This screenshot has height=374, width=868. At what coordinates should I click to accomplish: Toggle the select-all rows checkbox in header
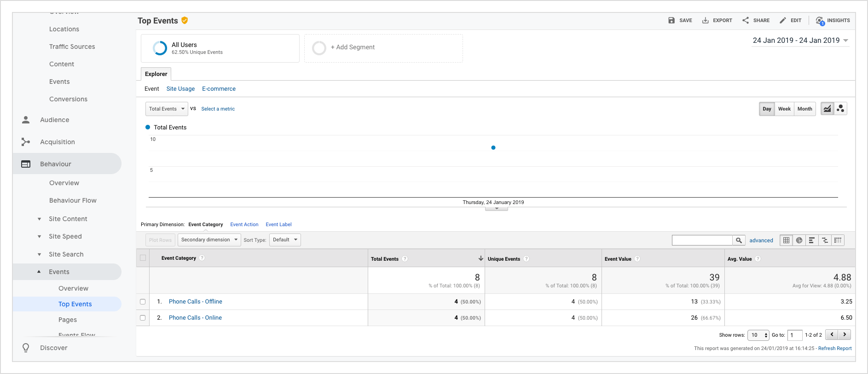143,258
